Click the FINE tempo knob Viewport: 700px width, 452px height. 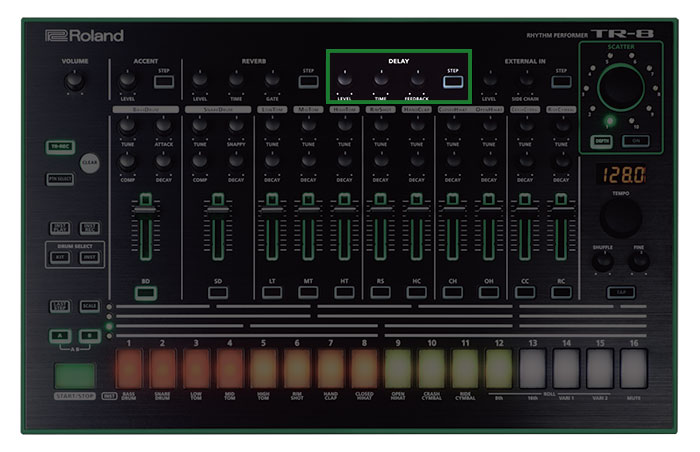click(639, 262)
